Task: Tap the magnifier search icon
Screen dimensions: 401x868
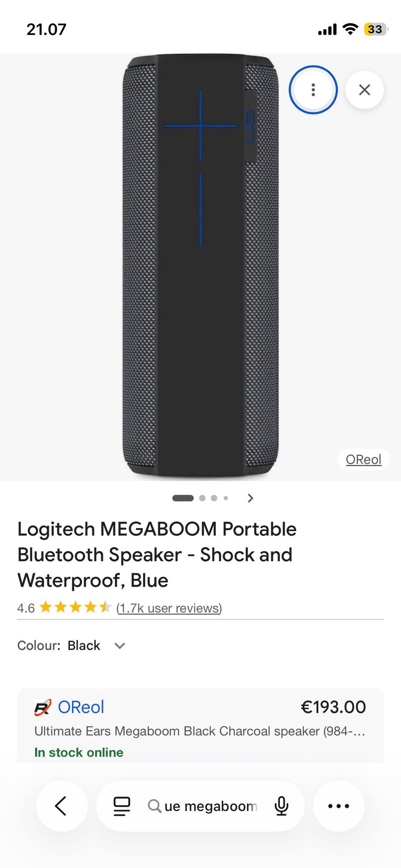Action: click(154, 806)
